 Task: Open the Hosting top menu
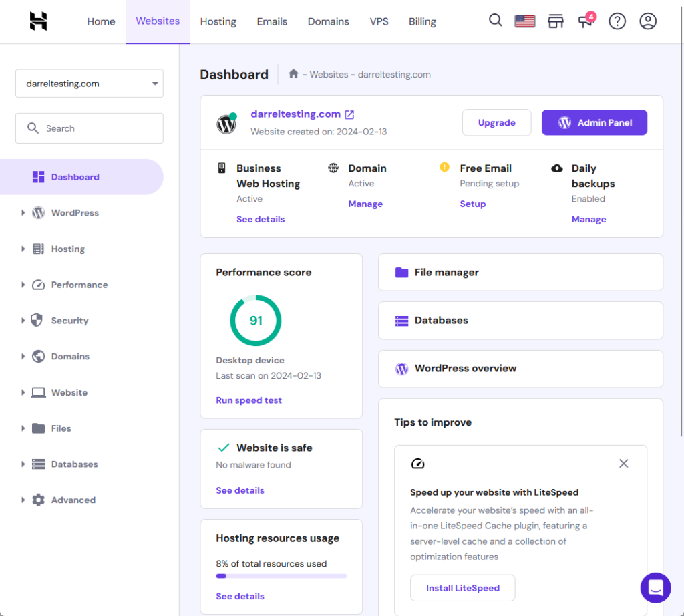218,21
